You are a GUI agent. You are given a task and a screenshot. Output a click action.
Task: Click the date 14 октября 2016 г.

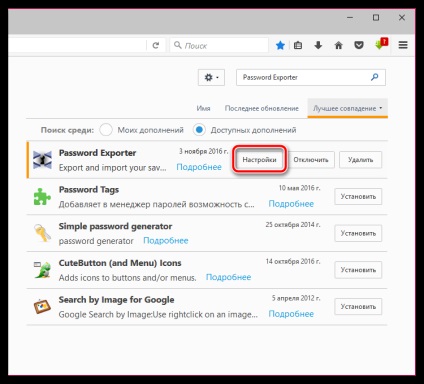[x=293, y=261]
